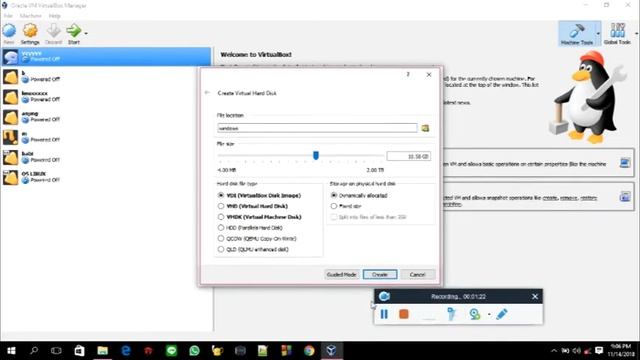The image size is (640, 360).
Task: Show hidden system tray icons chevron
Action: (554, 351)
